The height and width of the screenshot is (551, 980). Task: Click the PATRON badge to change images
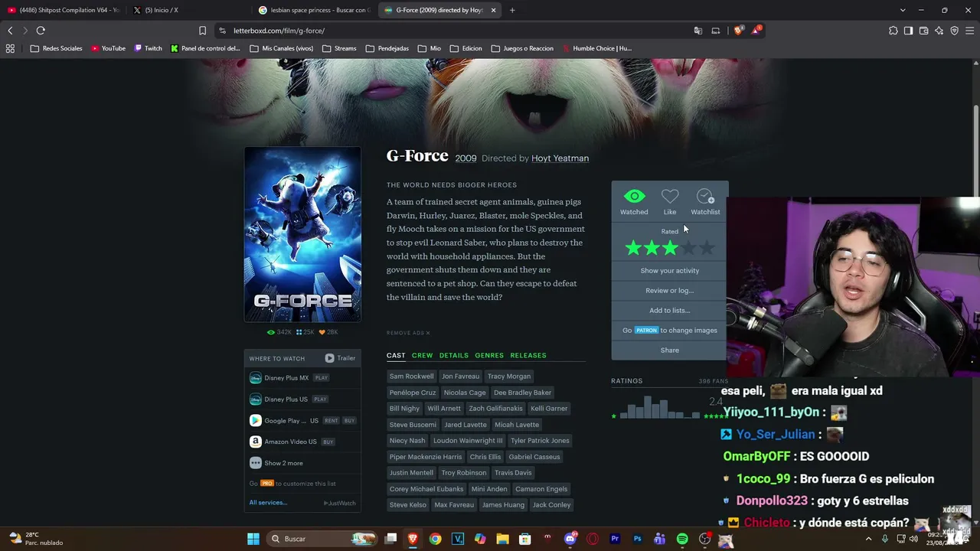tap(646, 331)
